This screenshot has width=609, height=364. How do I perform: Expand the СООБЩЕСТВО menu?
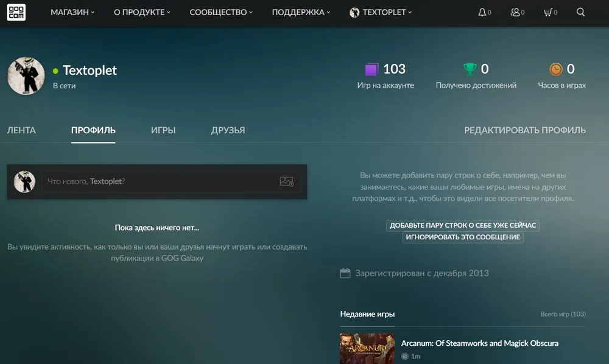tap(221, 12)
